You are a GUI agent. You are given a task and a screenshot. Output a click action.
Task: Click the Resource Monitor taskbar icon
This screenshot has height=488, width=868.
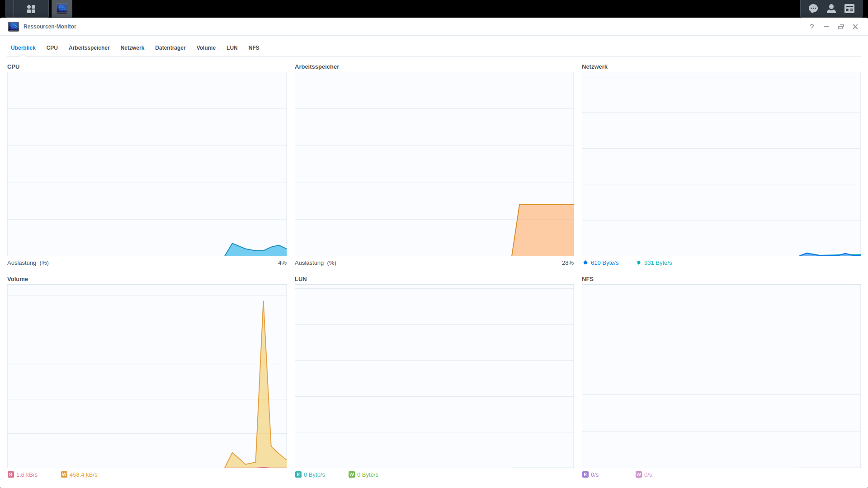(x=62, y=9)
